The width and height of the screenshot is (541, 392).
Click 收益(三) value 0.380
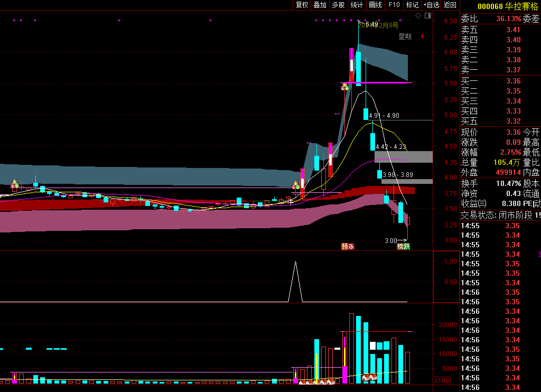coord(511,203)
